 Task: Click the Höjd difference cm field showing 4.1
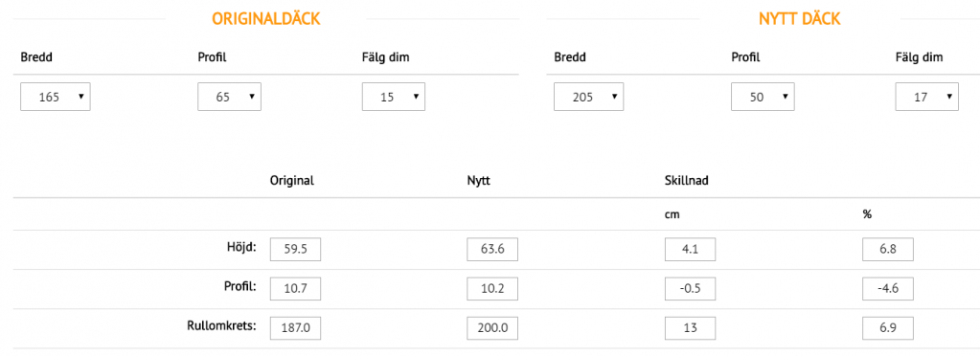[690, 250]
